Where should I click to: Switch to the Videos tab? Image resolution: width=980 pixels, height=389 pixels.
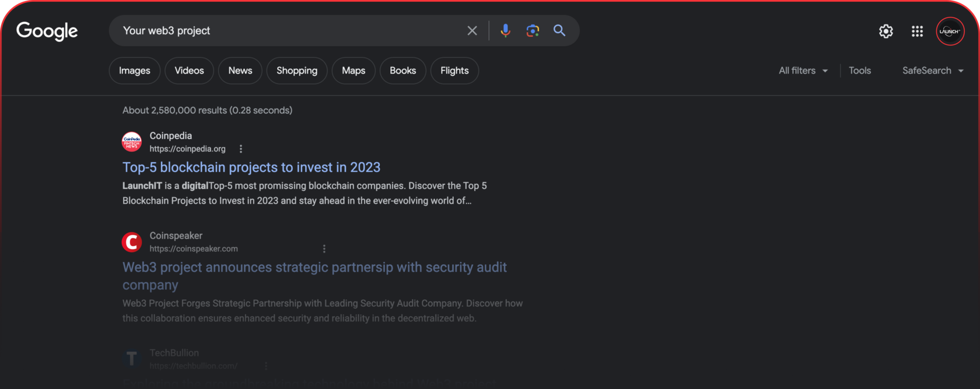click(x=189, y=71)
